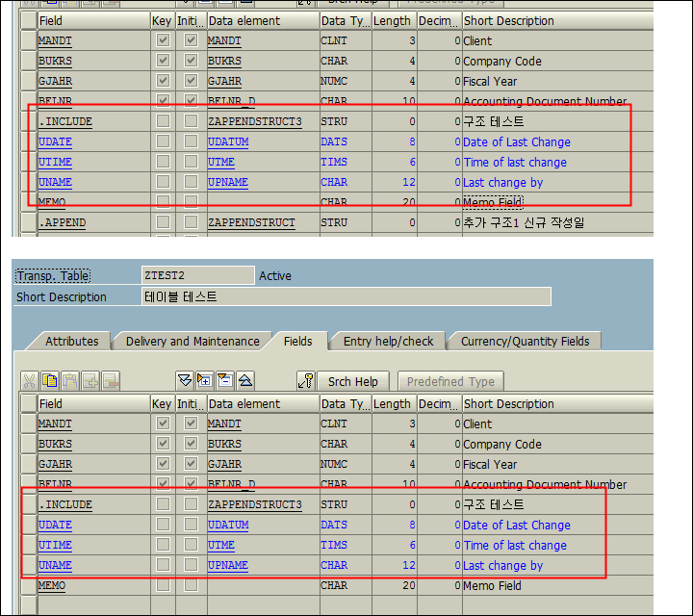Click the Expand Include plus icon
The height and width of the screenshot is (616, 693).
205,380
